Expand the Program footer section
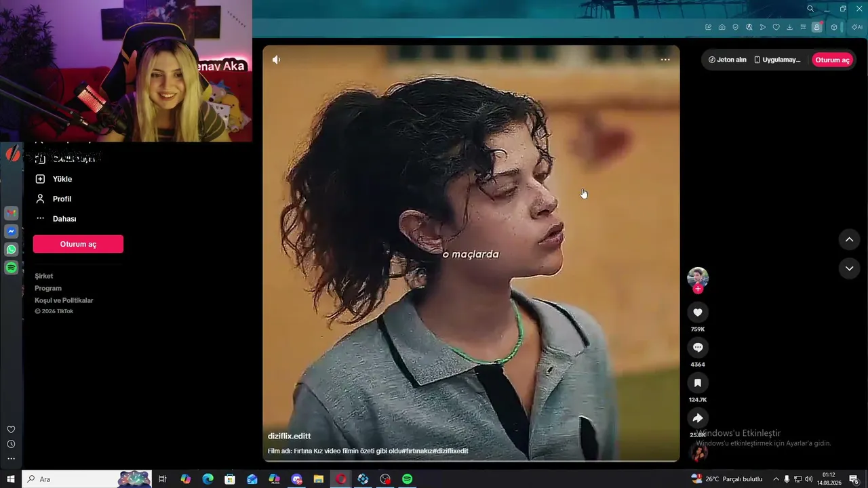This screenshot has height=488, width=868. pyautogui.click(x=48, y=288)
